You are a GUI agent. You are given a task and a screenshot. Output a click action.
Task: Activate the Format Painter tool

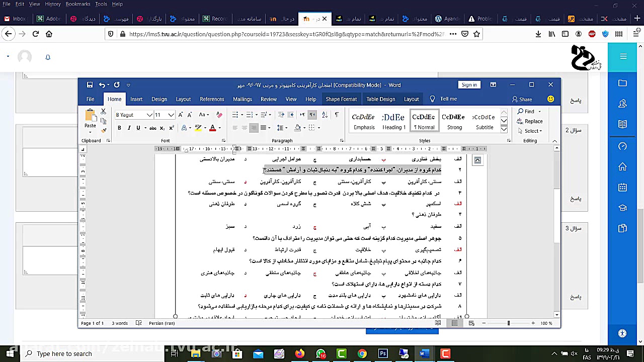click(104, 129)
